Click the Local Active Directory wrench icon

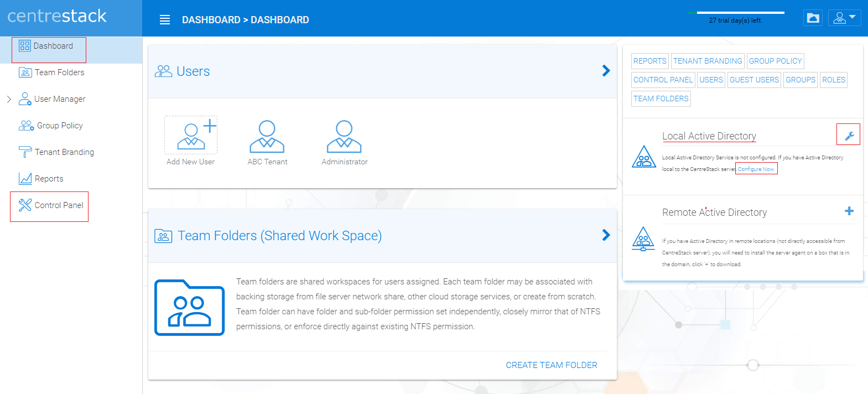[849, 136]
